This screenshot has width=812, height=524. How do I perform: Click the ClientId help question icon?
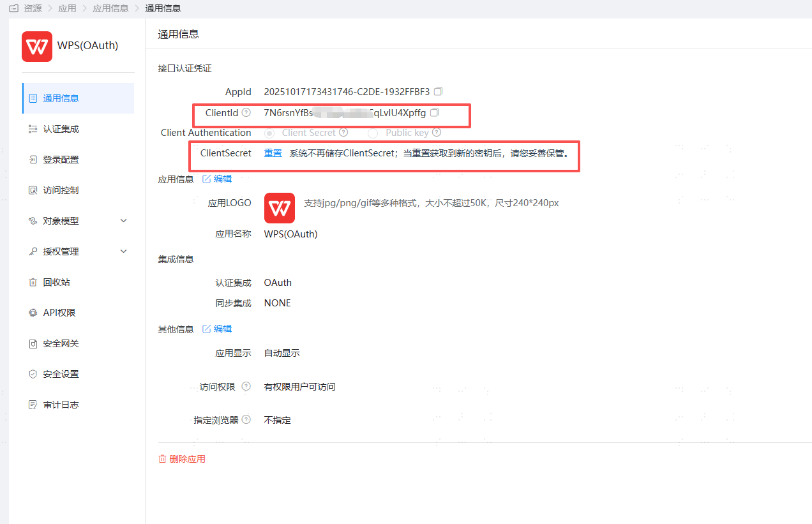[x=246, y=113]
